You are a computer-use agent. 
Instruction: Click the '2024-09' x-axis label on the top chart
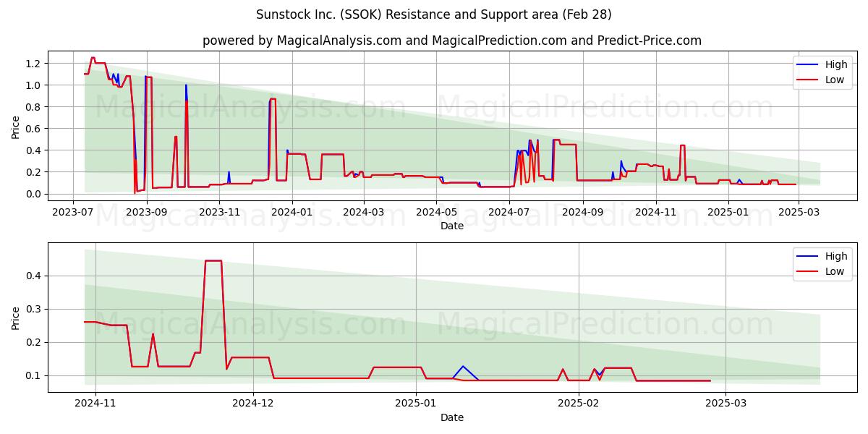584,212
